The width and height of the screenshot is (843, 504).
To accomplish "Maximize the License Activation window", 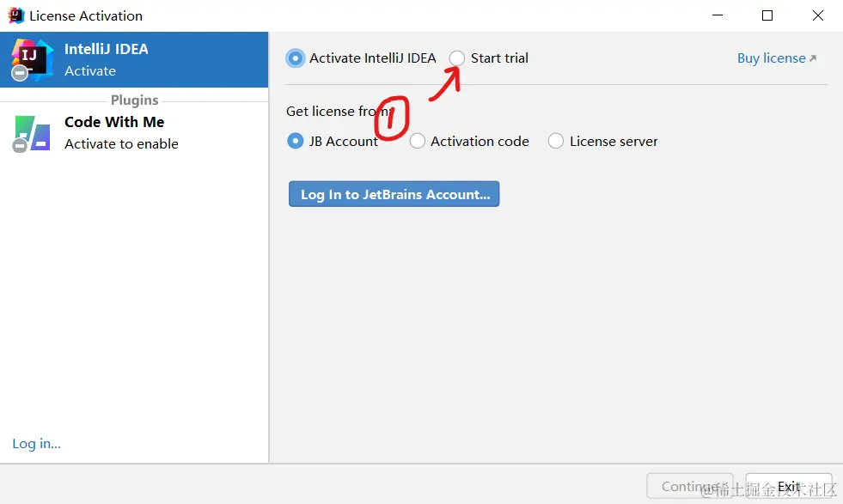I will [767, 15].
